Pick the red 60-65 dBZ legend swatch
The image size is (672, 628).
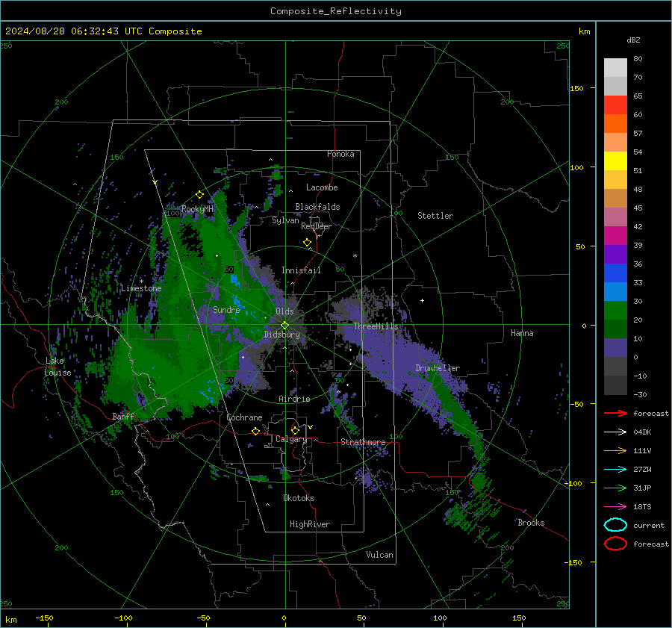pos(615,105)
